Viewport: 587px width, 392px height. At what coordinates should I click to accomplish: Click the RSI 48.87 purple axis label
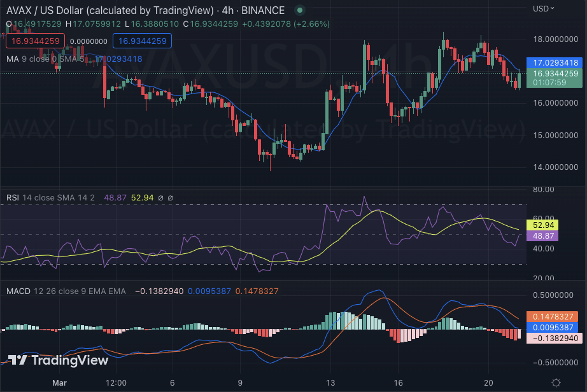(x=542, y=235)
